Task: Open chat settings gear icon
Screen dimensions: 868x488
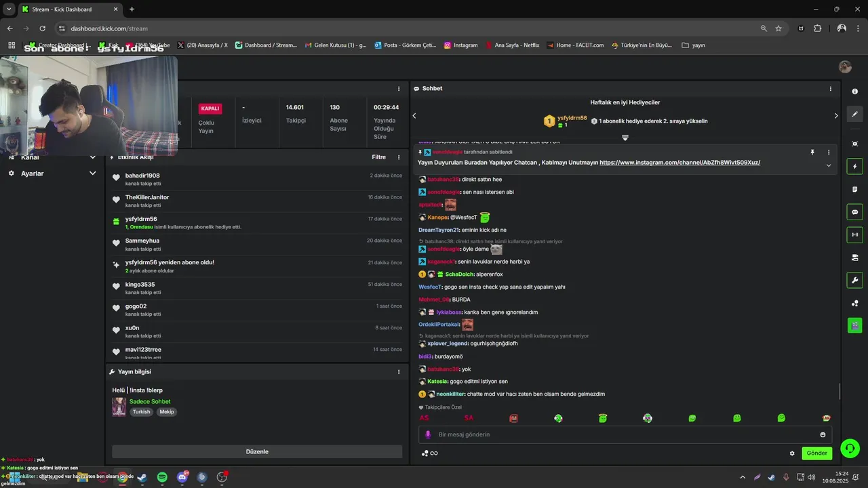Action: pyautogui.click(x=791, y=453)
